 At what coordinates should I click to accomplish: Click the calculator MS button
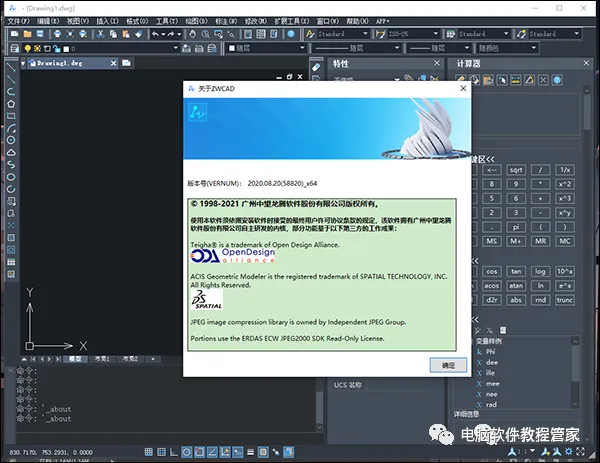tap(492, 241)
